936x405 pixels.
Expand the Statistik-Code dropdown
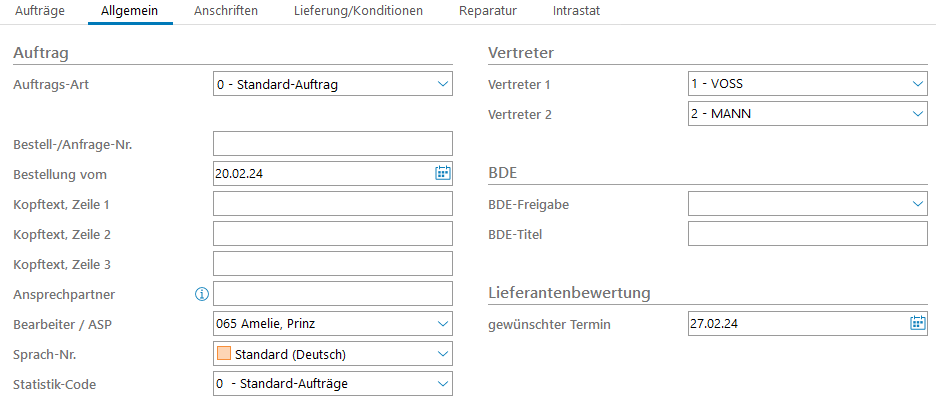pyautogui.click(x=443, y=384)
